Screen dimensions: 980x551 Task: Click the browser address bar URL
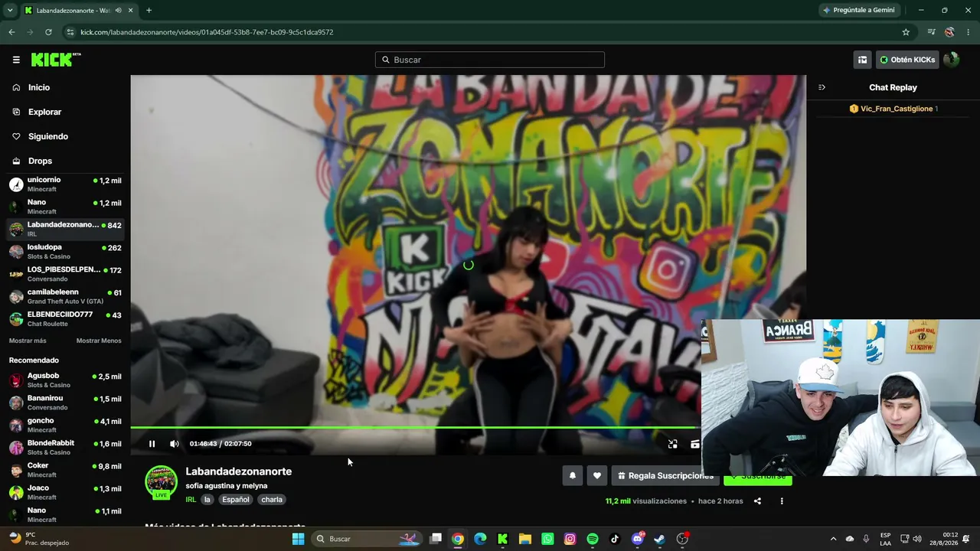tap(207, 32)
